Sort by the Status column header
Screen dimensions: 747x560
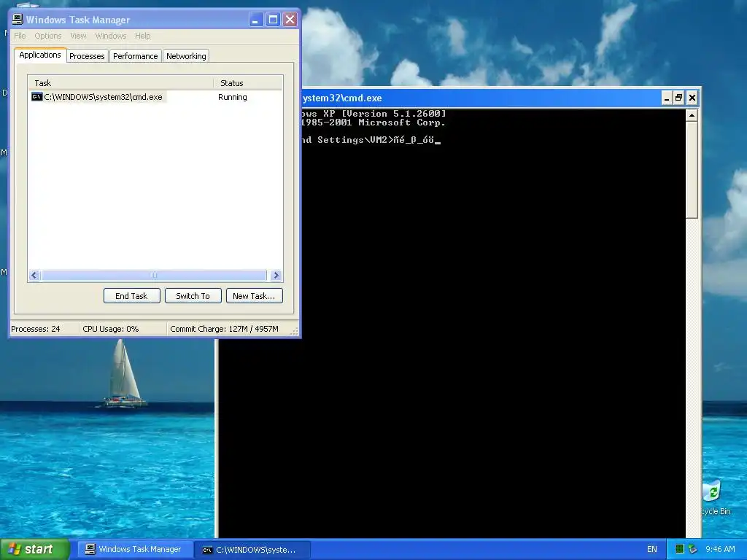pos(248,83)
